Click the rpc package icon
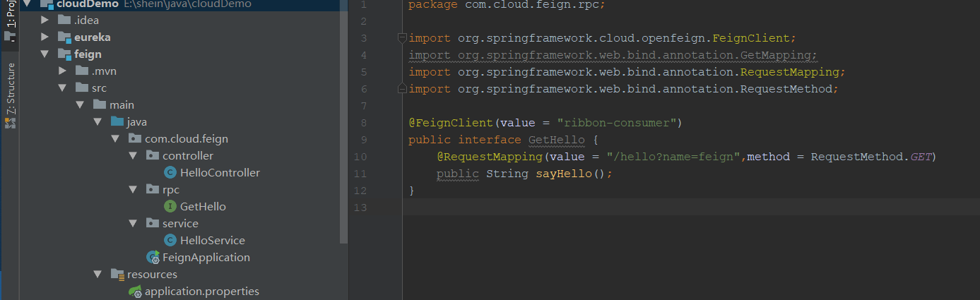Viewport: 980px width, 300px height. pyautogui.click(x=152, y=189)
